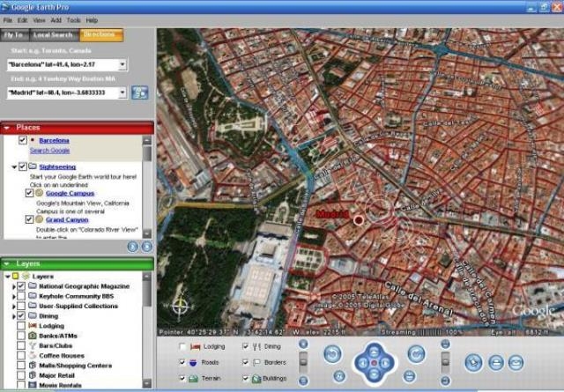Open the Start location dropdown arrow
The image size is (564, 392).
[122, 64]
